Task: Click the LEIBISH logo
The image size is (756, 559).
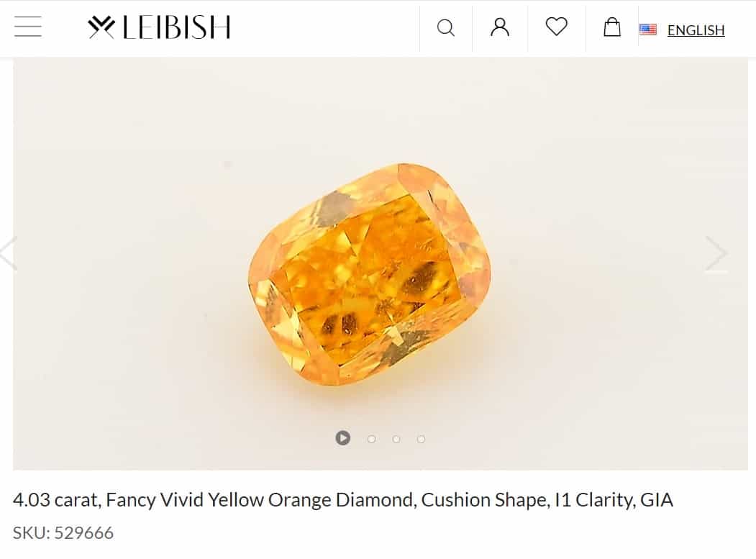Action: pos(159,27)
